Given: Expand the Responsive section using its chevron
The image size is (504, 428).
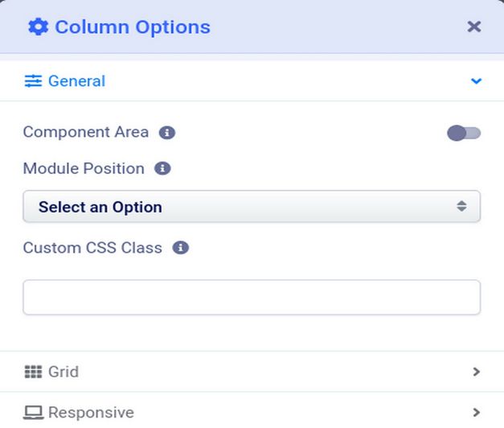Looking at the screenshot, I should coord(477,413).
